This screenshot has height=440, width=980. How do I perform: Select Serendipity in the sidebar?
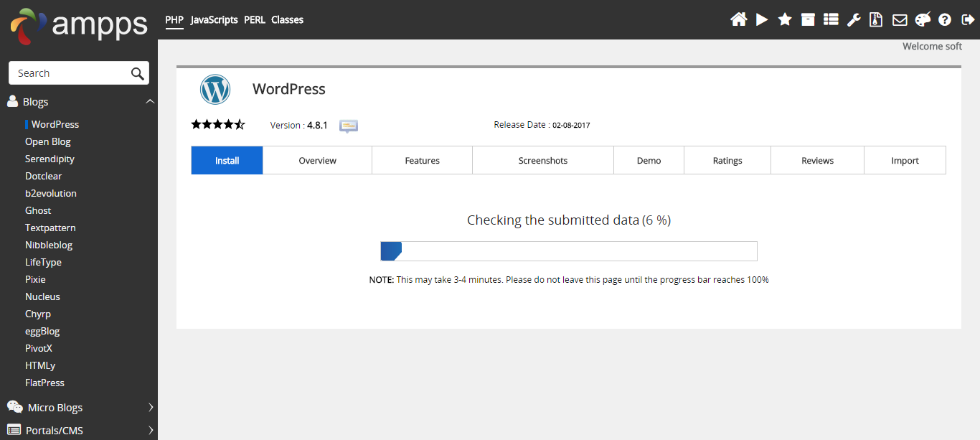coord(50,159)
